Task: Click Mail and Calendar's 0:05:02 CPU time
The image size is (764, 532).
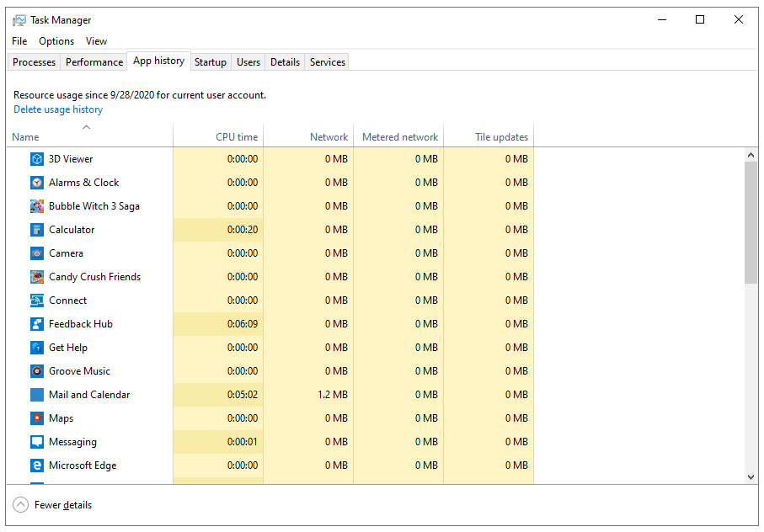Action: [242, 395]
